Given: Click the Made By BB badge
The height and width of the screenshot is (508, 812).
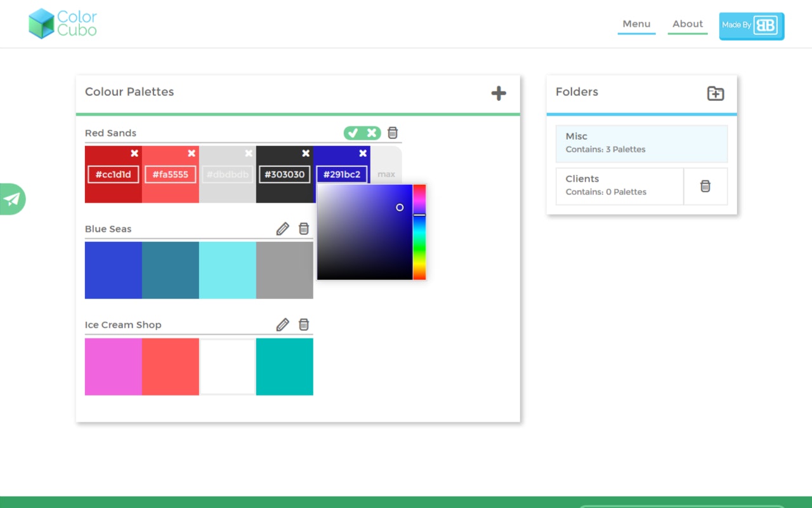Looking at the screenshot, I should point(751,26).
